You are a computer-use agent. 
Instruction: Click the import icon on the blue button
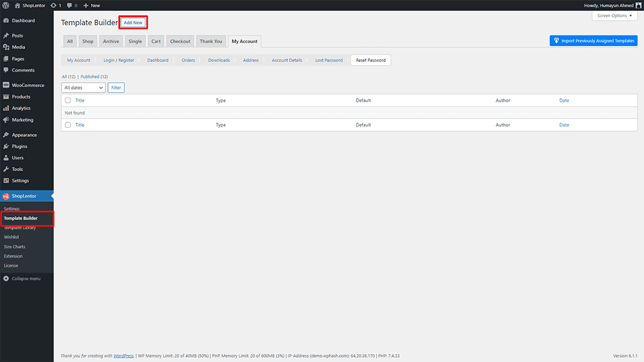556,40
